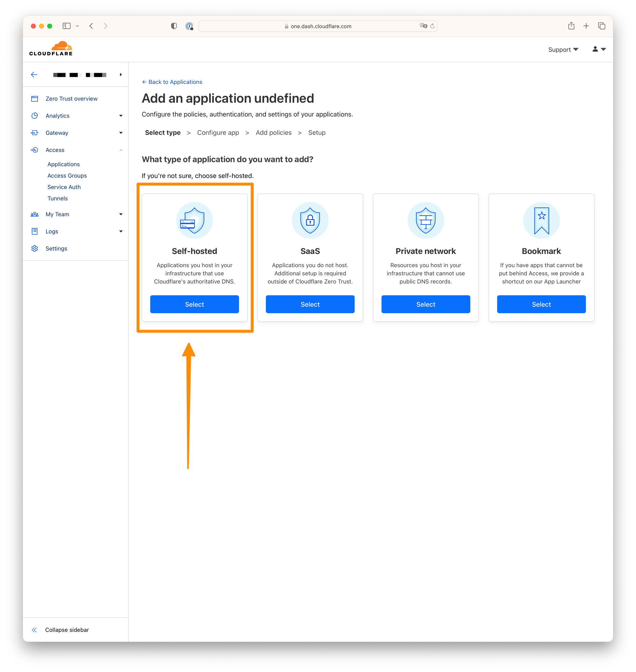Toggle the Safari sidebar button

67,26
